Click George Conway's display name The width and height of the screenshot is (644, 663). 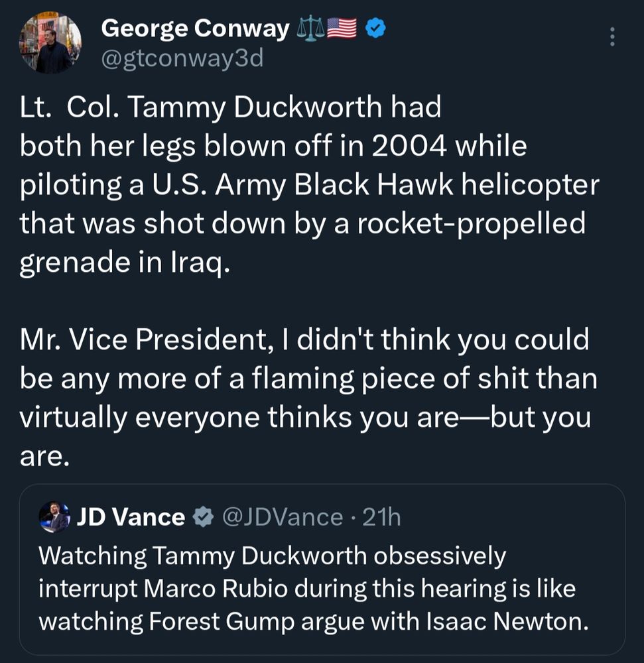click(x=196, y=28)
